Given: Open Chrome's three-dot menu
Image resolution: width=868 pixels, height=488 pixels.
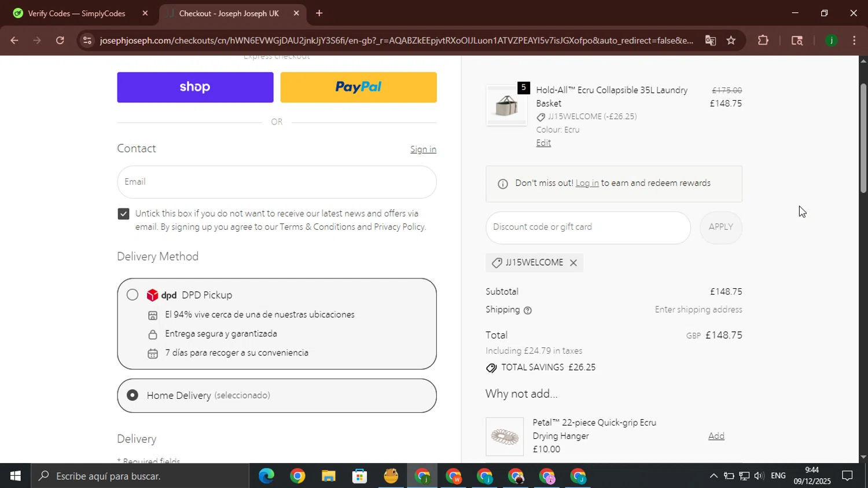Looking at the screenshot, I should click(854, 41).
